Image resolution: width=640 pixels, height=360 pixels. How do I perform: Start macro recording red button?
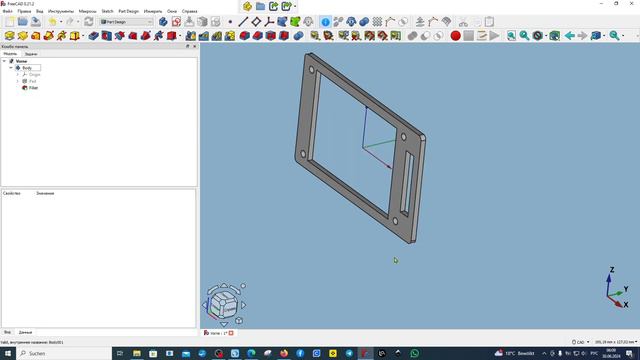point(456,36)
